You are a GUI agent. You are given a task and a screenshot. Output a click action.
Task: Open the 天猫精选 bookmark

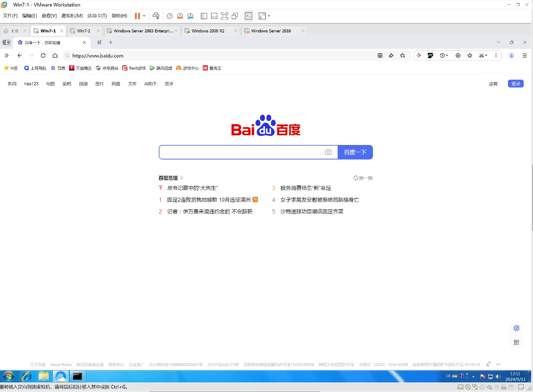click(x=80, y=68)
